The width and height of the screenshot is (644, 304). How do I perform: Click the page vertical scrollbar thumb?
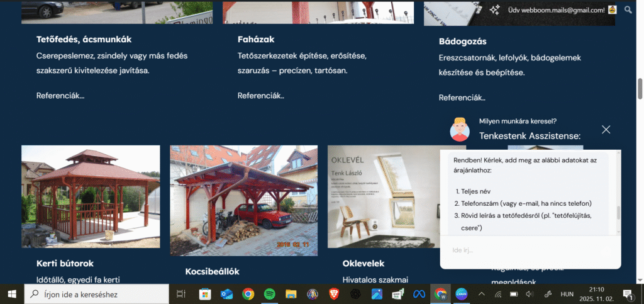click(x=640, y=88)
